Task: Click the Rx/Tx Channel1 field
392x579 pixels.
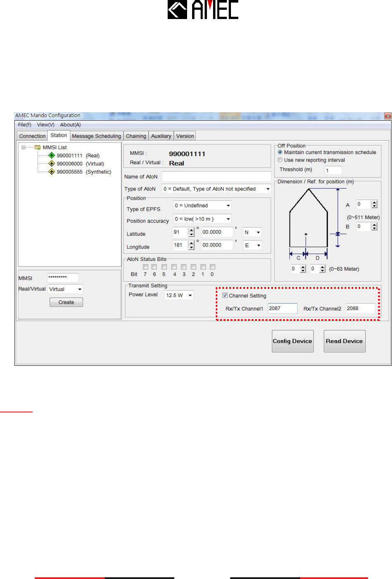Action: coord(283,308)
